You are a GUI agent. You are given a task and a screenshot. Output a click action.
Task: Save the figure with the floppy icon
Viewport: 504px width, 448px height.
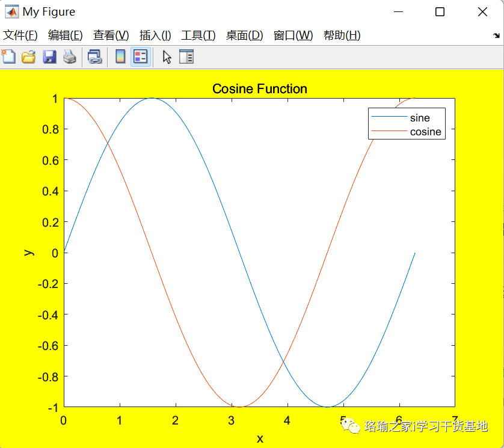[x=49, y=57]
